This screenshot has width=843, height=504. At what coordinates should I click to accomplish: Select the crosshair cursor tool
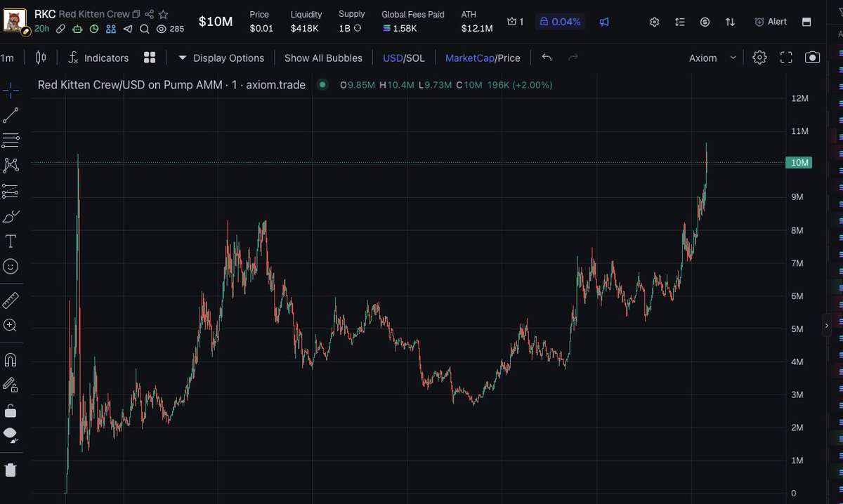tap(11, 91)
